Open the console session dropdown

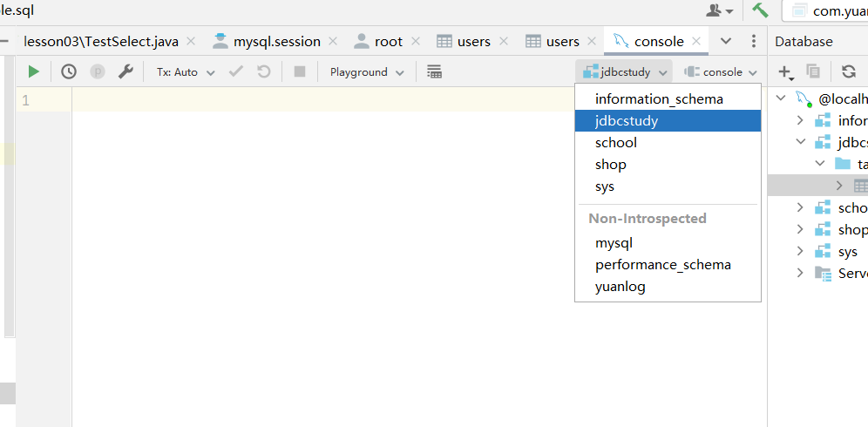point(721,72)
